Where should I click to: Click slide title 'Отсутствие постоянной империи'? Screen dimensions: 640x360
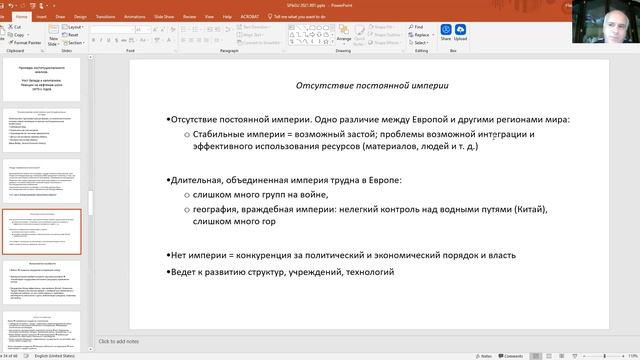pyautogui.click(x=372, y=86)
